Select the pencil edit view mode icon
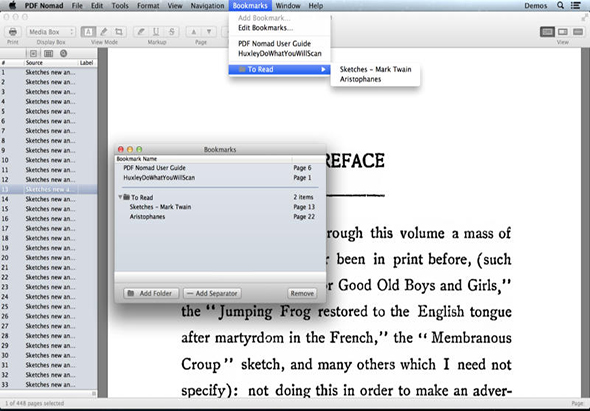The image size is (590, 411). tap(104, 32)
